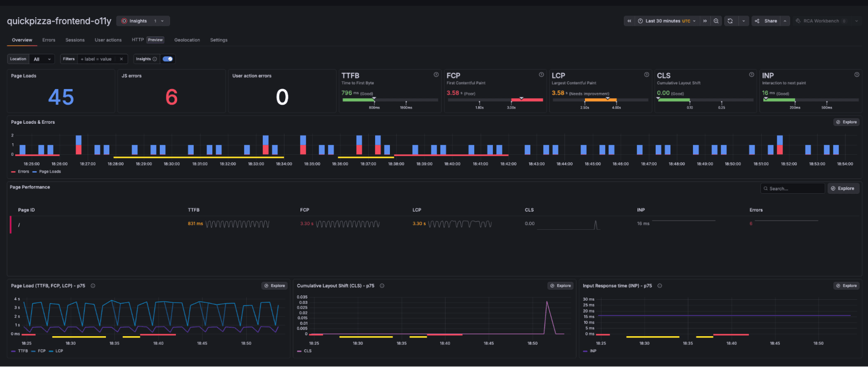Open the refresh interval dropdown arrow
This screenshot has width=868, height=367.
pos(743,21)
